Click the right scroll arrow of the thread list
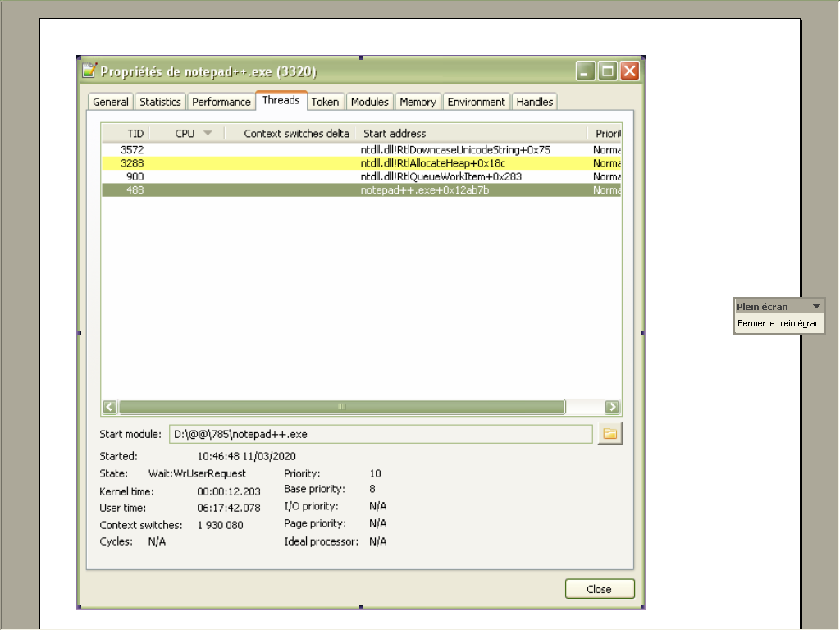The image size is (840, 630). click(612, 407)
